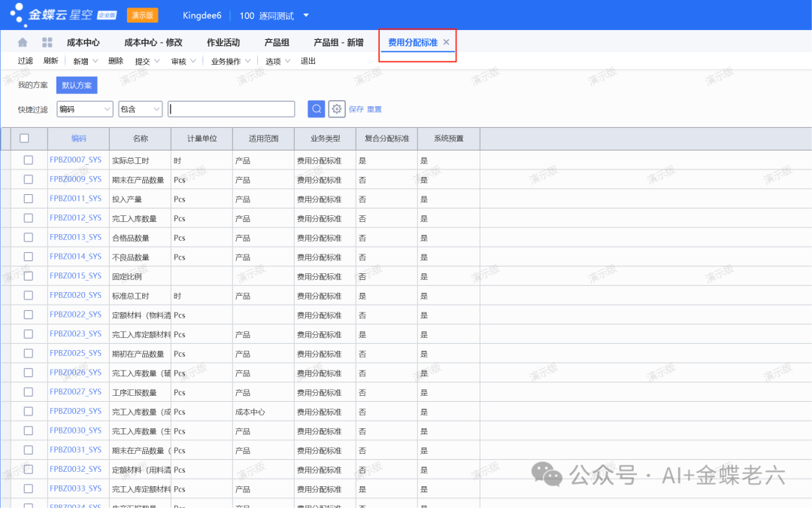Viewport: 812px width, 508px height.
Task: Click the 默认方案 scheme button
Action: 77,86
